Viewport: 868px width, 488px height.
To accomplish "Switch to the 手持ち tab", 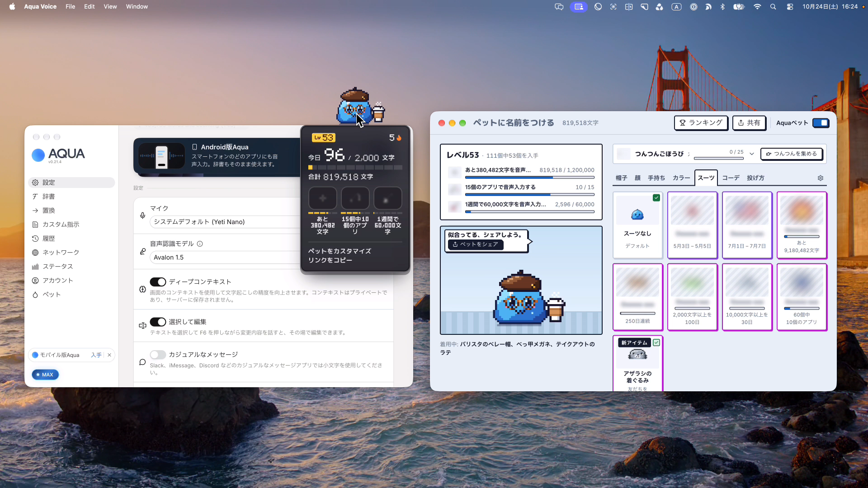I will click(656, 178).
